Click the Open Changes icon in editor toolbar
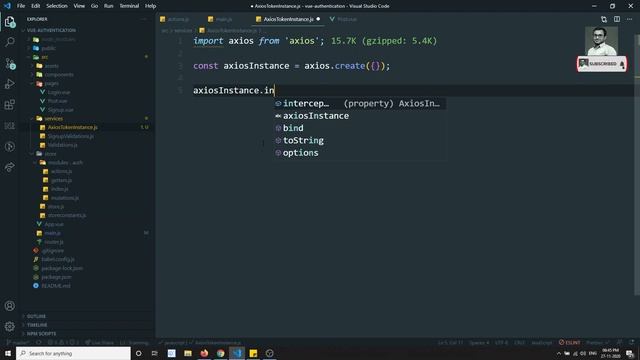 coord(604,19)
